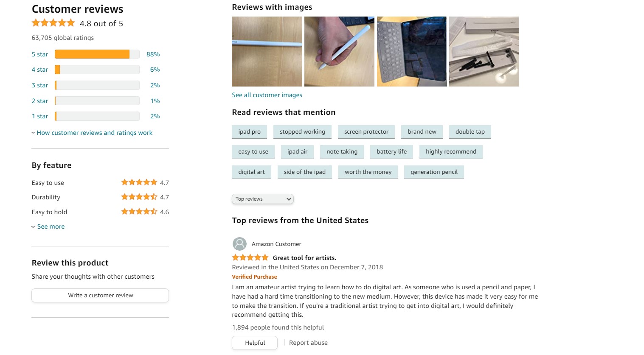
Task: Click the 1 star percentage link
Action: (155, 116)
